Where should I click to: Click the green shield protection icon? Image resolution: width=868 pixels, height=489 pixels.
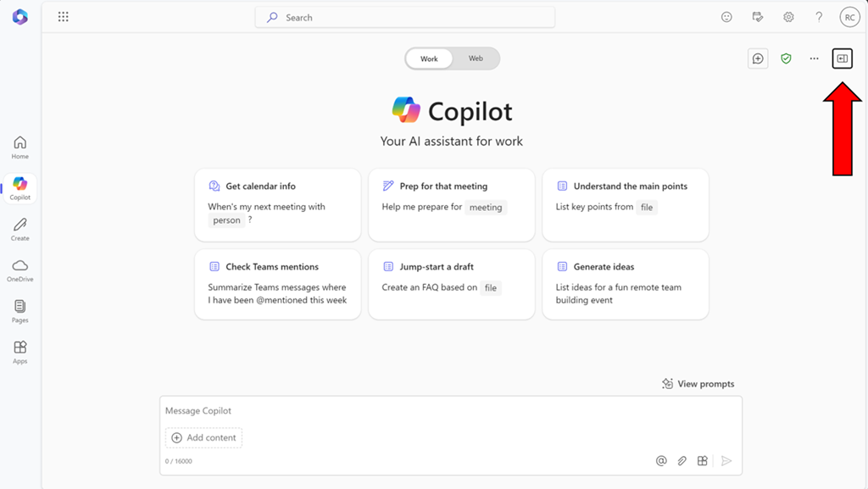[x=786, y=58]
